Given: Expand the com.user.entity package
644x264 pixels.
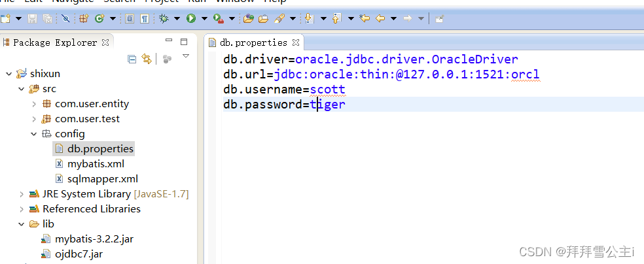Looking at the screenshot, I should point(34,104).
